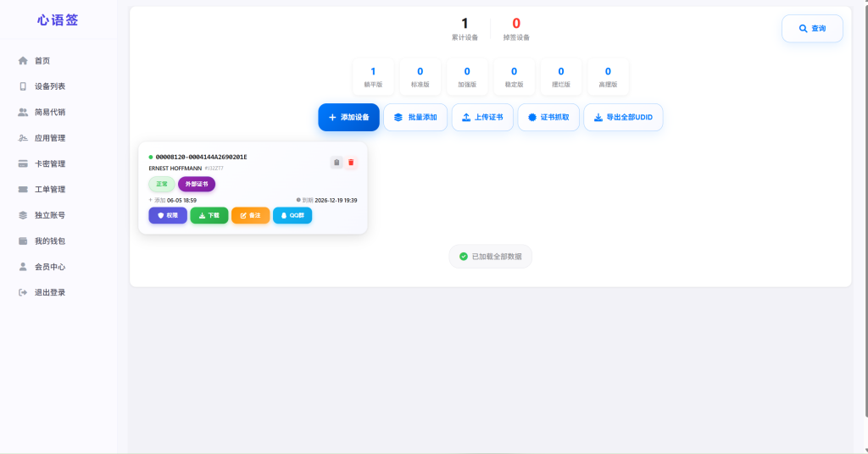Click the green check icon beside 已加载全部数据
The width and height of the screenshot is (868, 454).
[464, 257]
